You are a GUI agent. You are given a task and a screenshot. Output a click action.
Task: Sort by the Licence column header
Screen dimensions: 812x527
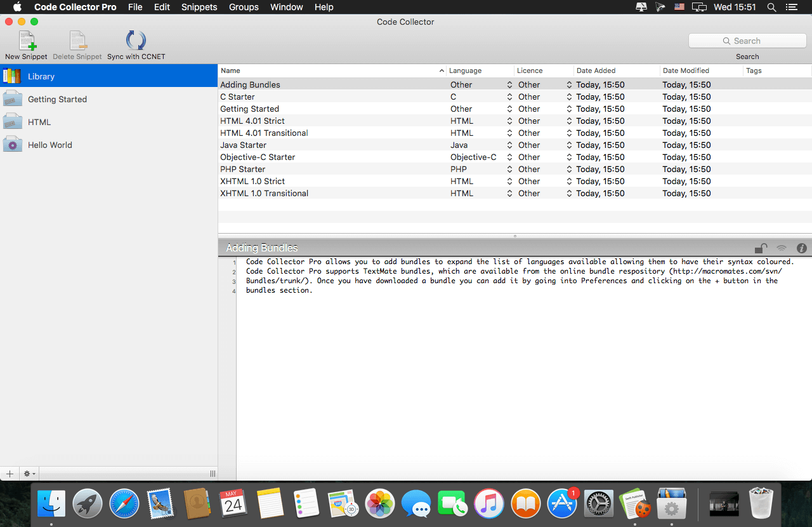coord(544,70)
